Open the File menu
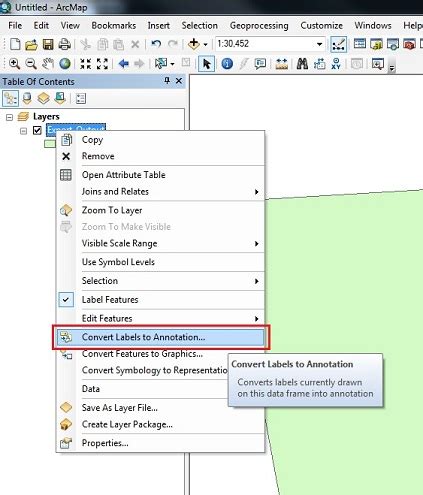 [x=15, y=25]
